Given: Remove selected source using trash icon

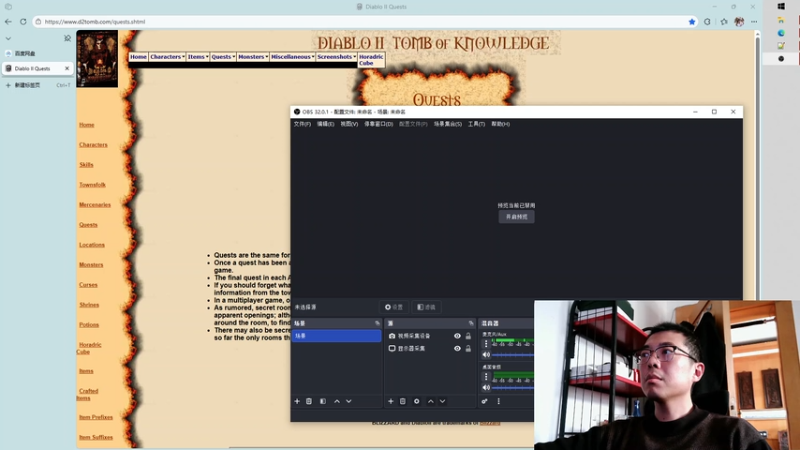Looking at the screenshot, I should click(403, 401).
